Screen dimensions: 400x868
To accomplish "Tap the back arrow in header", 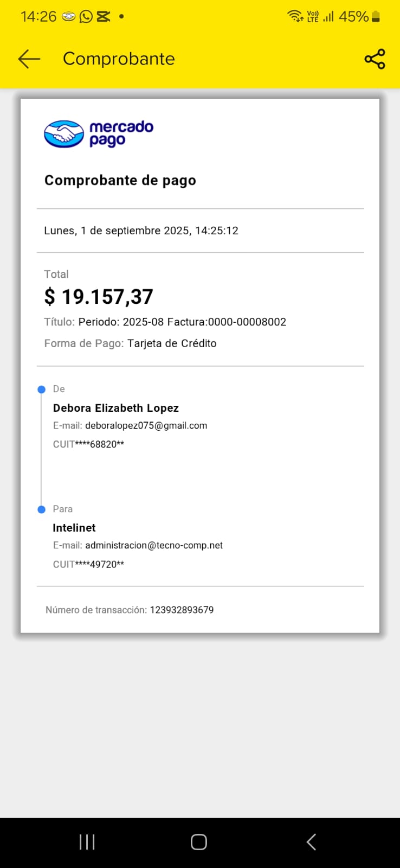I will tap(29, 59).
